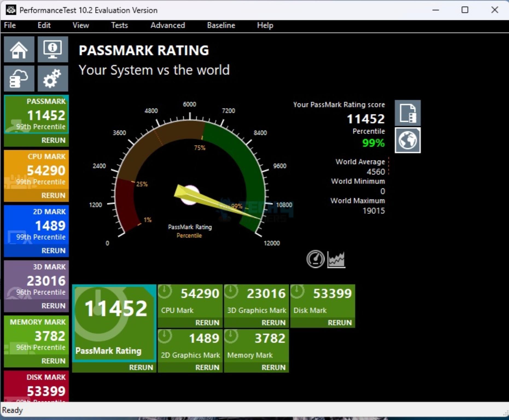Viewport: 509px width, 420px height.
Task: Open the System Information monitor icon
Action: coord(53,49)
